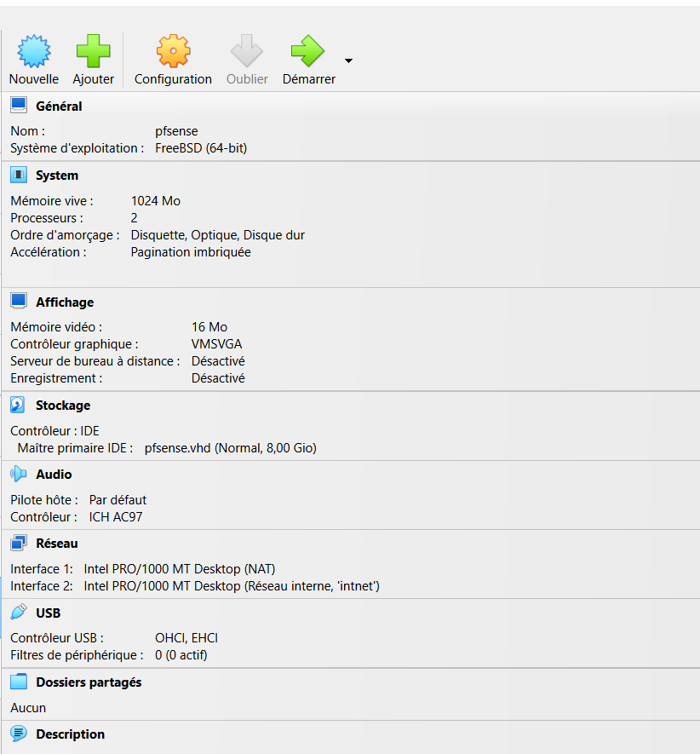The image size is (700, 754).
Task: Click the System chip icon
Action: point(19,175)
